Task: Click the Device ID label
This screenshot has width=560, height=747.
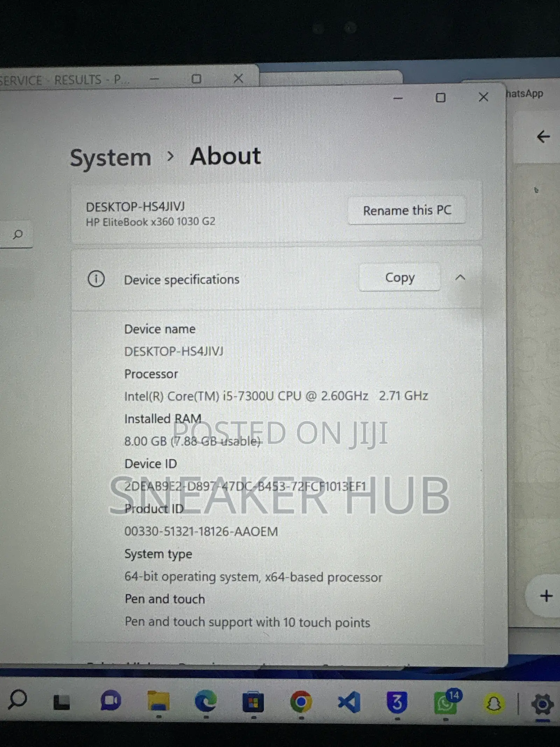Action: tap(151, 464)
